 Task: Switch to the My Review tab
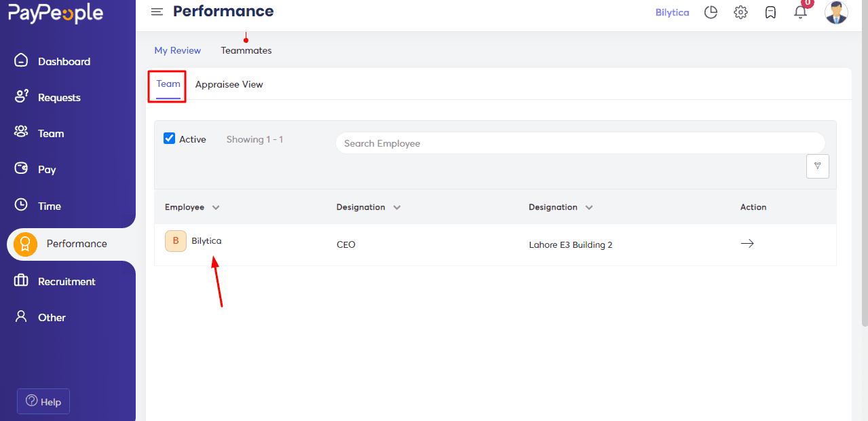tap(178, 50)
